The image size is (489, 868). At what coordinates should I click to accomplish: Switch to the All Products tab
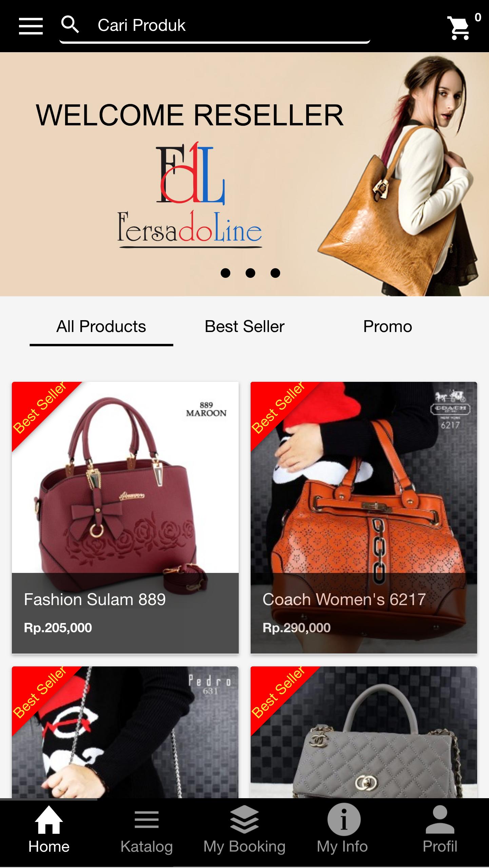pyautogui.click(x=101, y=327)
